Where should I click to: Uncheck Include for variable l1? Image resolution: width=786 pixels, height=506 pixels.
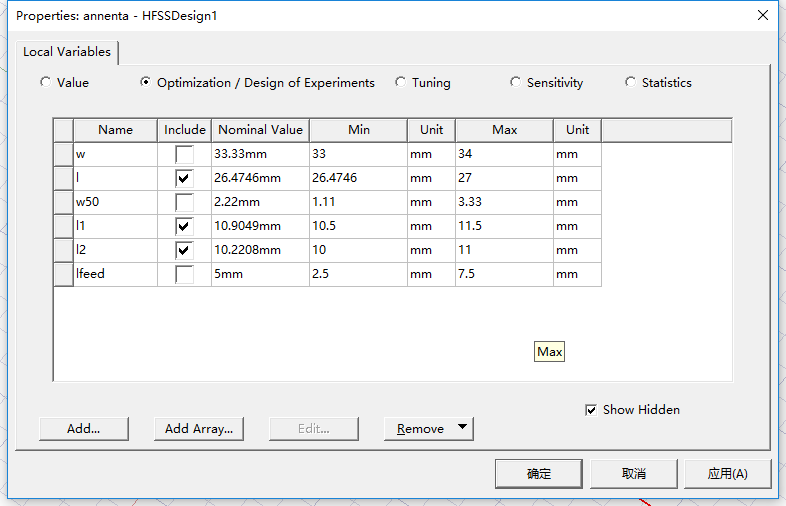(x=184, y=226)
